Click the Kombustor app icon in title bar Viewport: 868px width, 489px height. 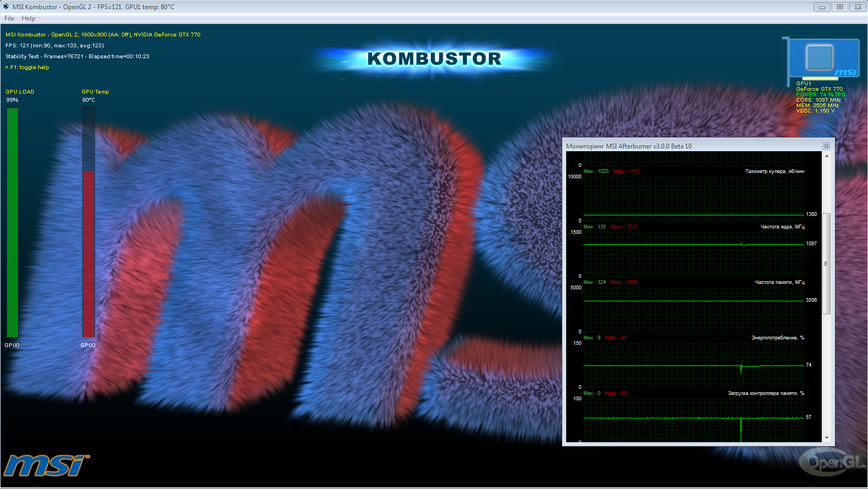pos(7,7)
